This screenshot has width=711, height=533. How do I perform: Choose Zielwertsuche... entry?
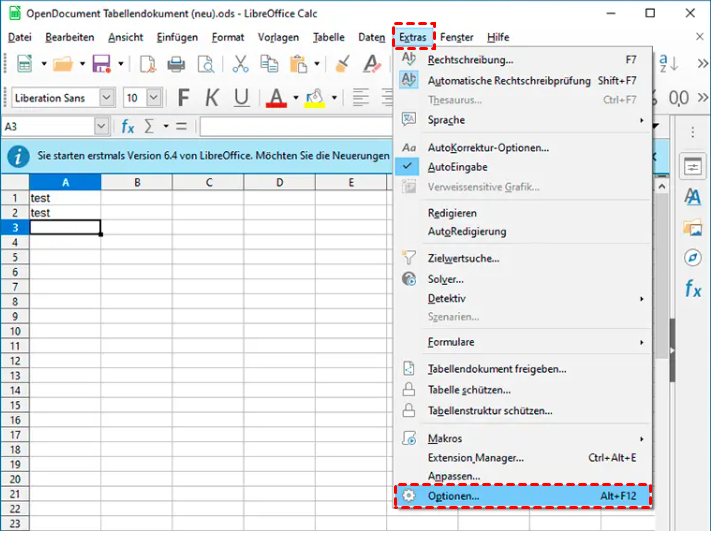pos(523,259)
